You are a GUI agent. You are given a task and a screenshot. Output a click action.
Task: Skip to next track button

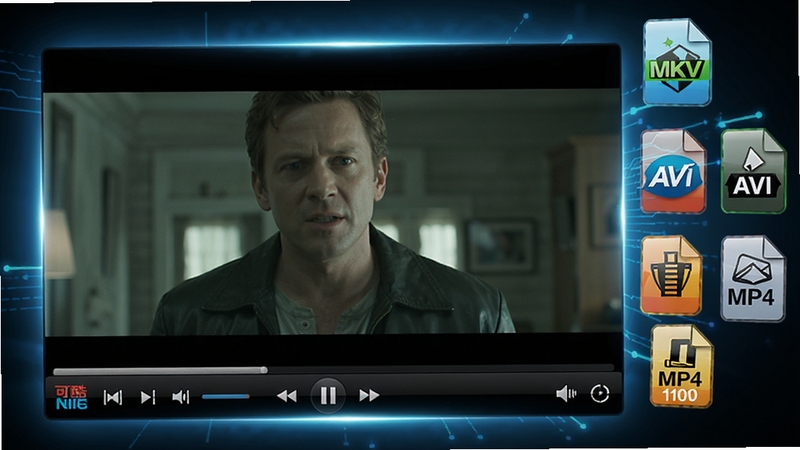(x=147, y=397)
